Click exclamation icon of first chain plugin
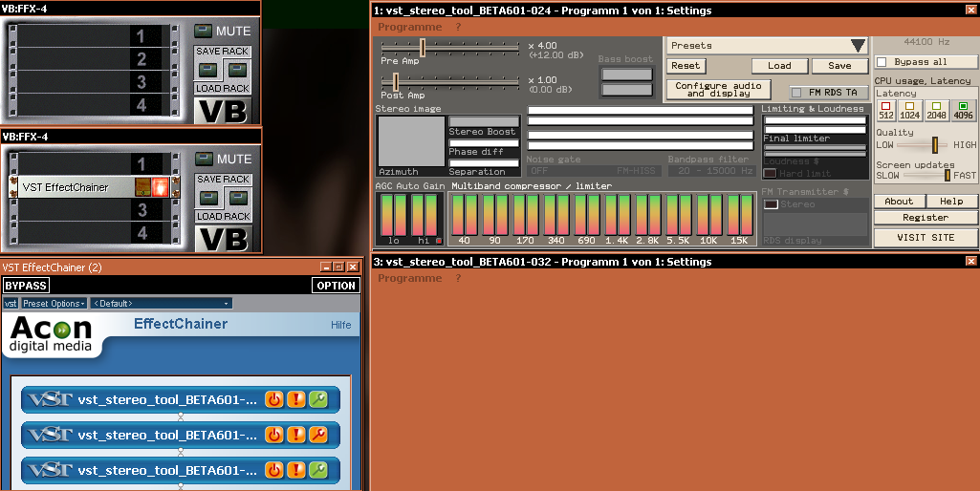 pyautogui.click(x=295, y=399)
